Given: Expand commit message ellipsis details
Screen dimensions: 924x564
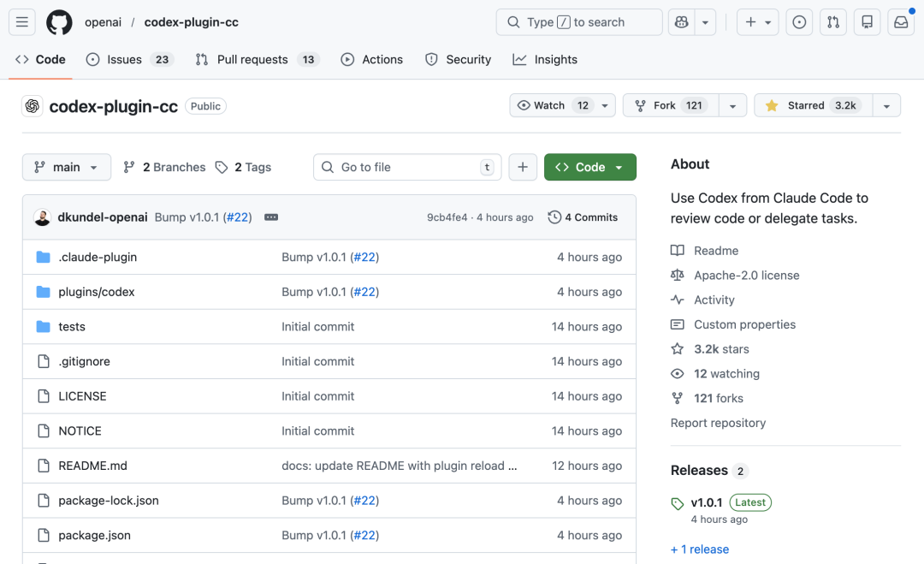Looking at the screenshot, I should click(x=271, y=217).
